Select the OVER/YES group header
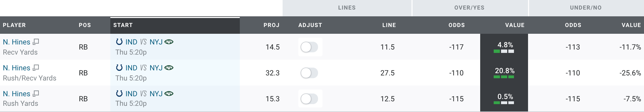 (470, 8)
